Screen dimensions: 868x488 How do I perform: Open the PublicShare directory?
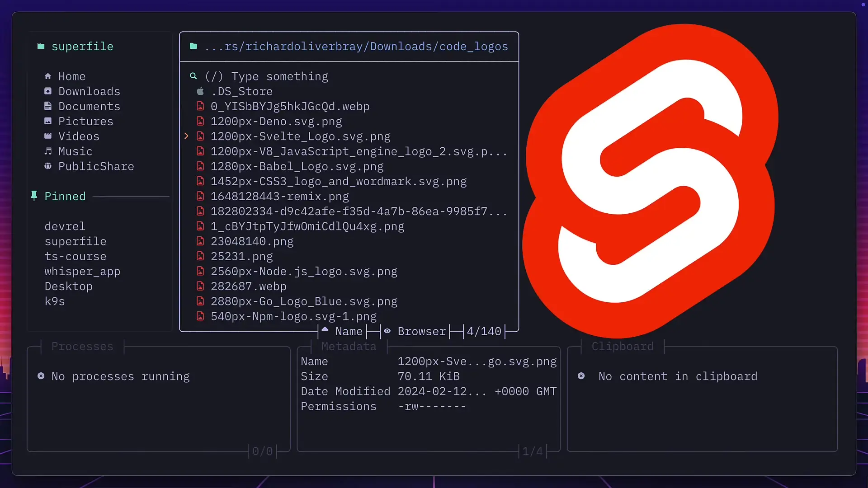coord(96,166)
